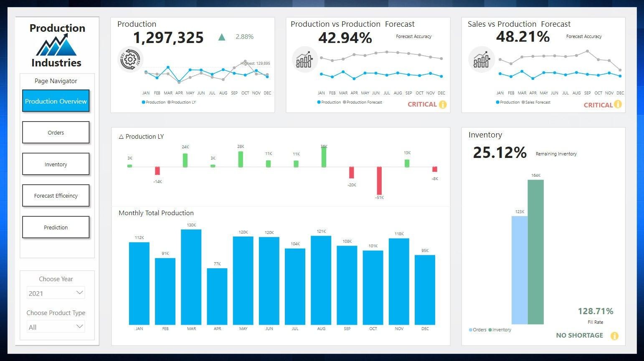Click the Sales vs Production Forecast chart icon
644x361 pixels.
click(x=481, y=60)
